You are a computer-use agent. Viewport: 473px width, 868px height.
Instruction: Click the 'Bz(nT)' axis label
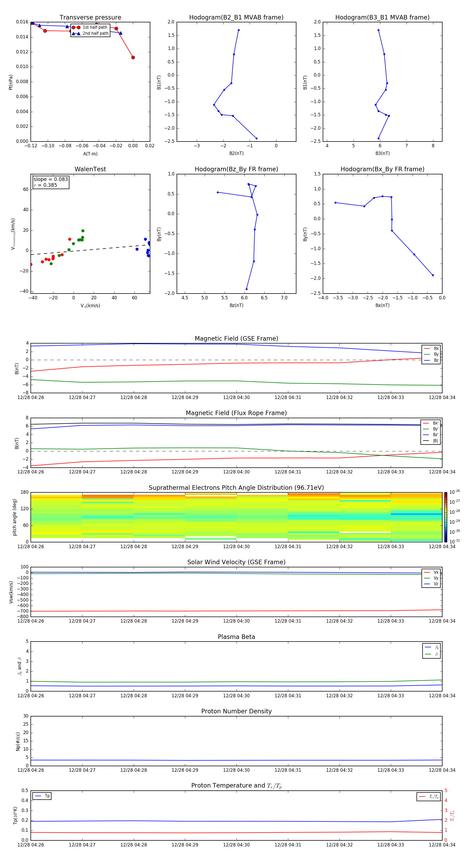coord(236,305)
